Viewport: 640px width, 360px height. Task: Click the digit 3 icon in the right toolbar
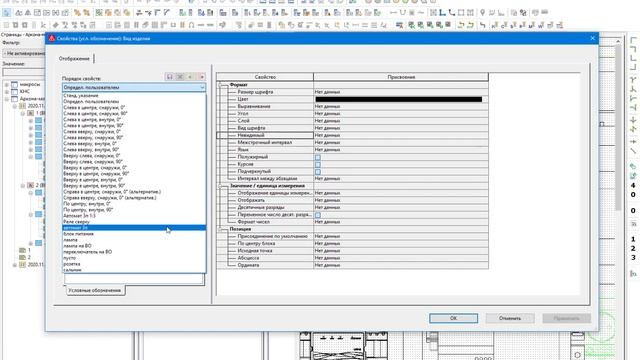[x=633, y=258]
